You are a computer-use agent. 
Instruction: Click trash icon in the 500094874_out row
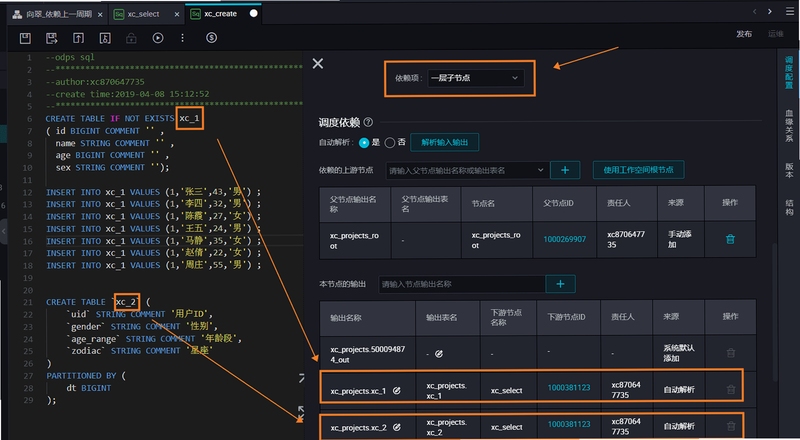tap(731, 353)
